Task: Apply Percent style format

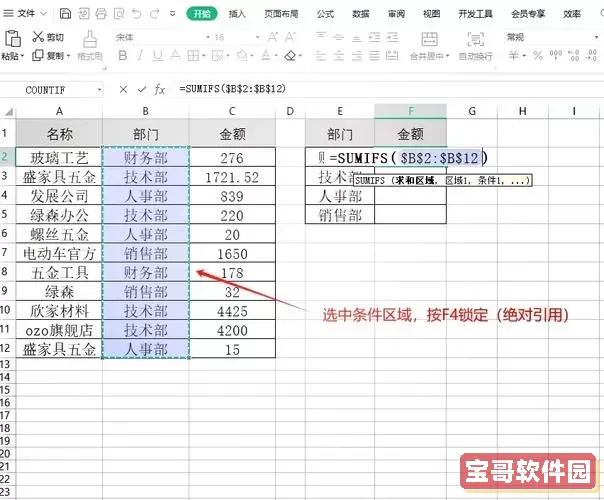Action: tap(538, 56)
